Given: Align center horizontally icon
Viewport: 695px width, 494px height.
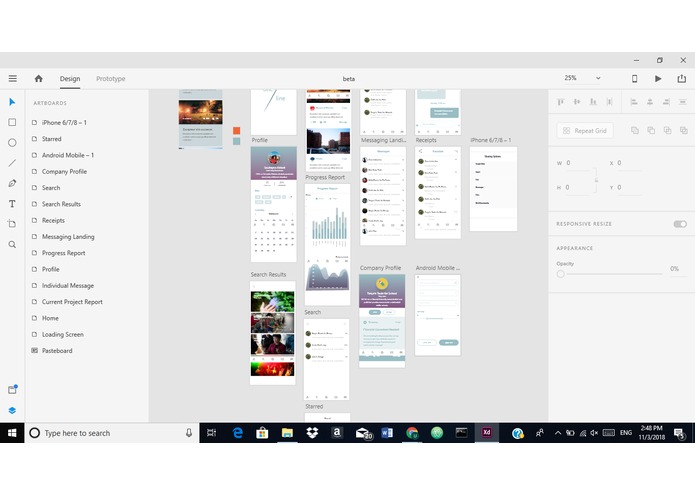Looking at the screenshot, I should 650,102.
